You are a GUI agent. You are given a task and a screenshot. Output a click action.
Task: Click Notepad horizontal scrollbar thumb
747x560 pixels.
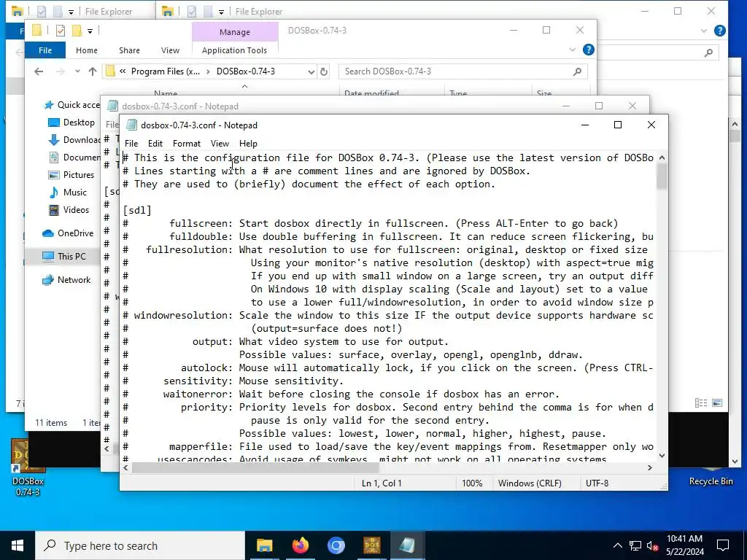255,468
